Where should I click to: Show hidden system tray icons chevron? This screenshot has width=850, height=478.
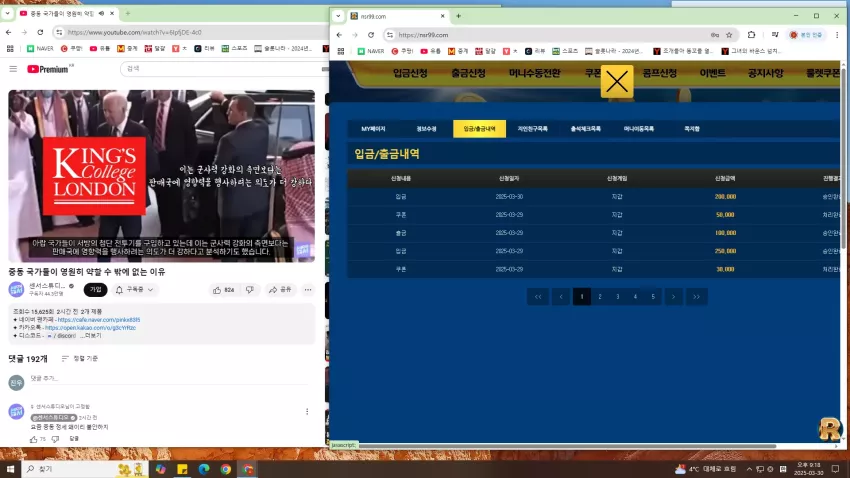tap(749, 469)
